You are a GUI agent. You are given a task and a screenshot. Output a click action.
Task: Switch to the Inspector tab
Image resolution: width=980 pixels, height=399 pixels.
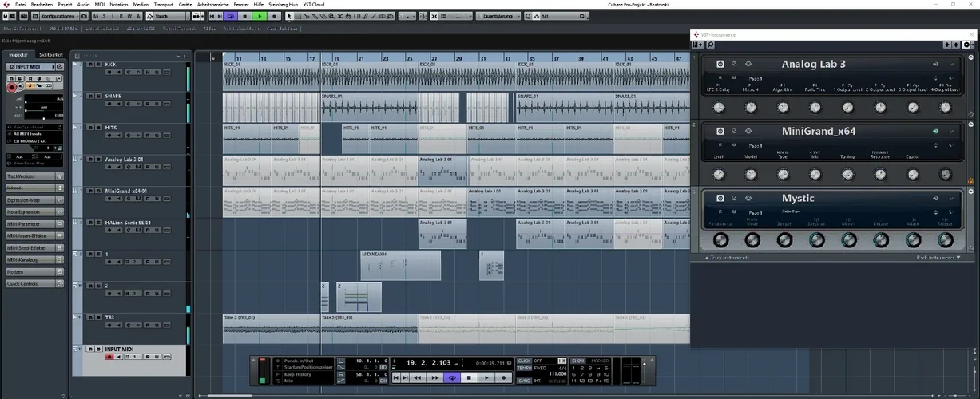(18, 54)
